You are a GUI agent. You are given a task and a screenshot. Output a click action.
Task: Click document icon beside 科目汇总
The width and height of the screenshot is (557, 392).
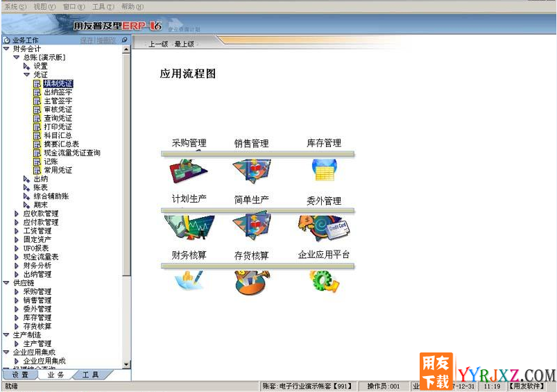[x=37, y=135]
